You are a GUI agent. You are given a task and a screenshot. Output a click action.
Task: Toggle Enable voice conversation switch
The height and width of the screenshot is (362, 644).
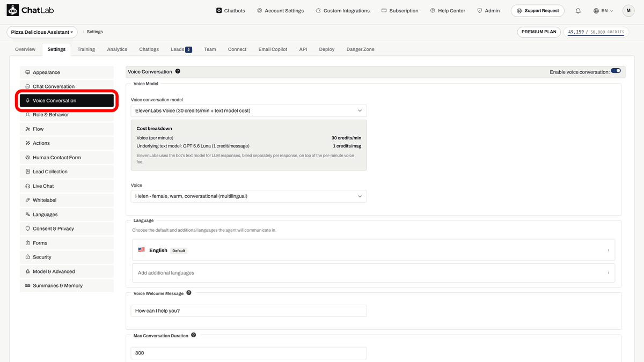(616, 71)
